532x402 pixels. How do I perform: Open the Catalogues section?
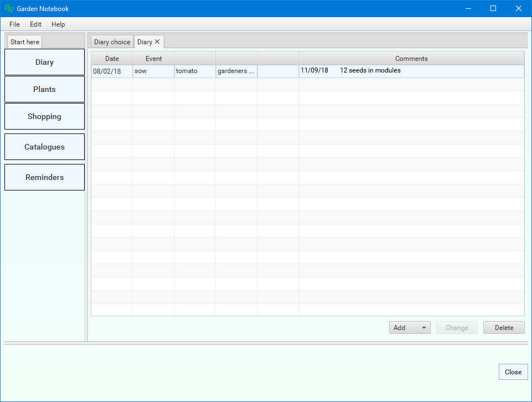pos(44,147)
